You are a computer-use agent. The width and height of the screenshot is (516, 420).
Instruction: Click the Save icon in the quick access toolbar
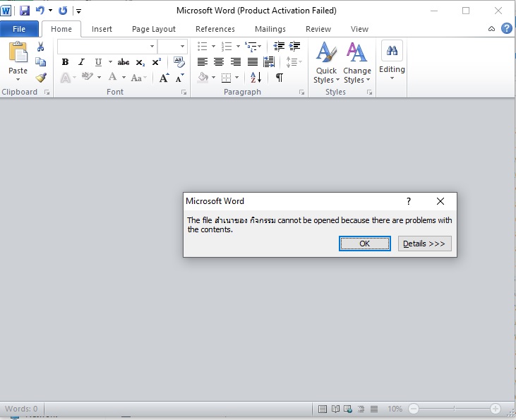[25, 11]
